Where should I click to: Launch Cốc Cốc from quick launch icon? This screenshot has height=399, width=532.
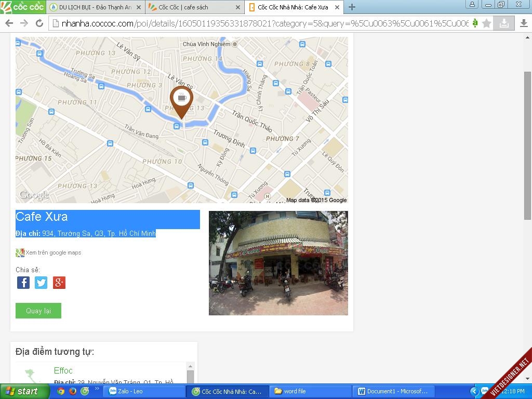click(x=85, y=392)
